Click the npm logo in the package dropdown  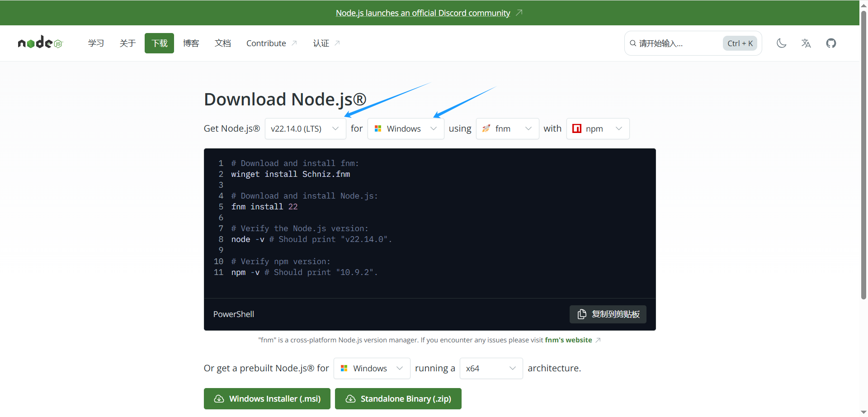coord(577,128)
